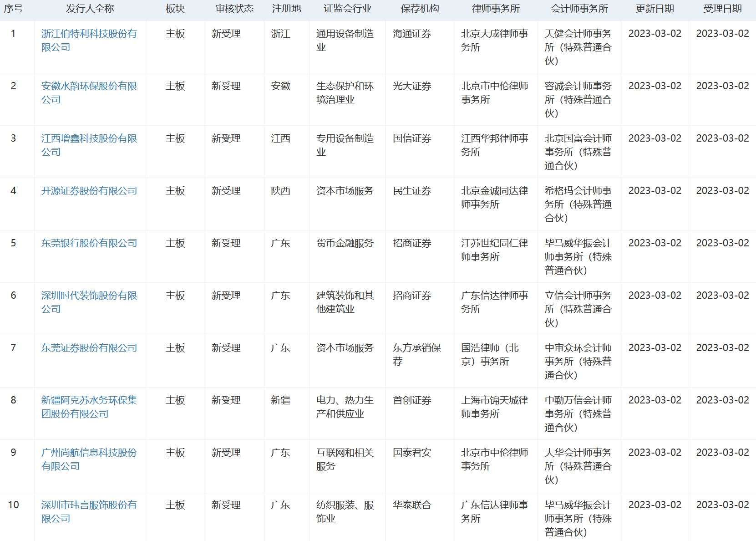Viewport: 756px width, 541px height.
Task: Click the 证监会行业 column header
Action: pos(347,9)
